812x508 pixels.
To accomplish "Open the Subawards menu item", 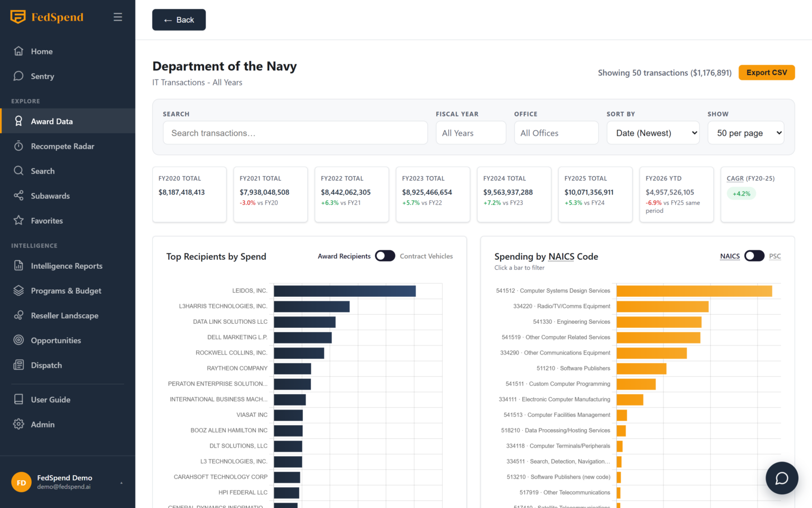I will click(68, 196).
